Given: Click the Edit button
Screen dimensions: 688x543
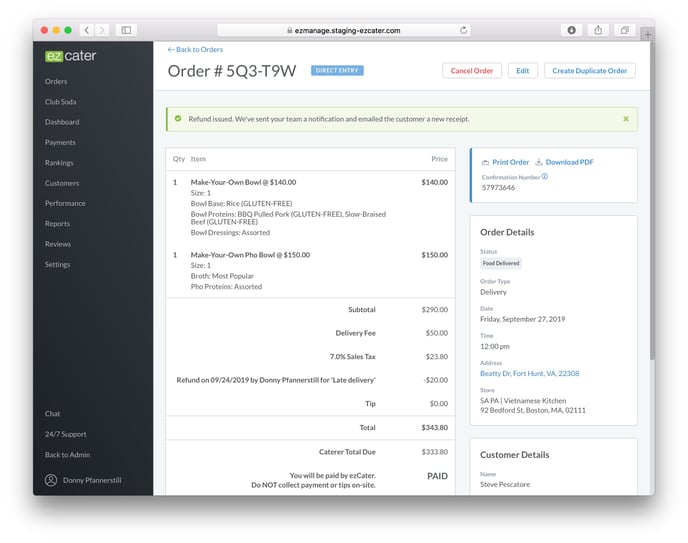Looking at the screenshot, I should (523, 71).
